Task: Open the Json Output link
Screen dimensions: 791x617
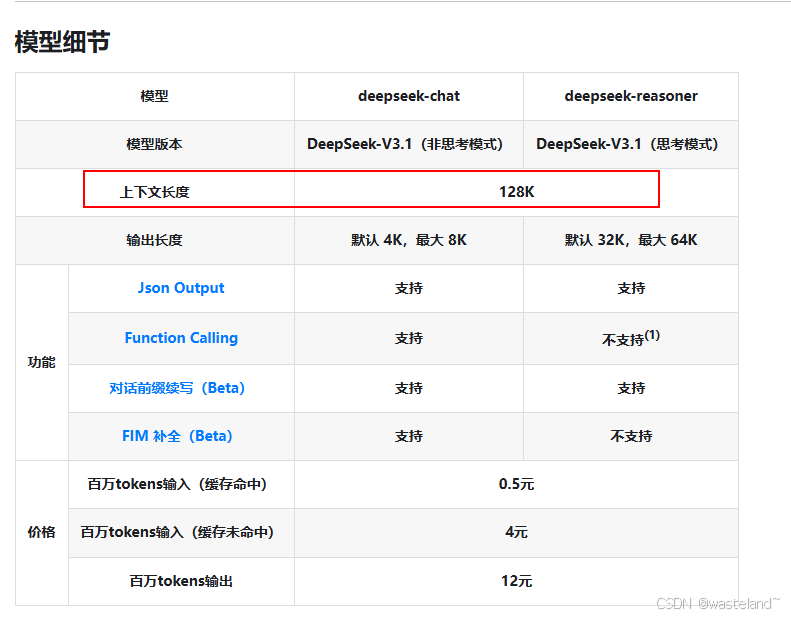Action: pos(181,288)
